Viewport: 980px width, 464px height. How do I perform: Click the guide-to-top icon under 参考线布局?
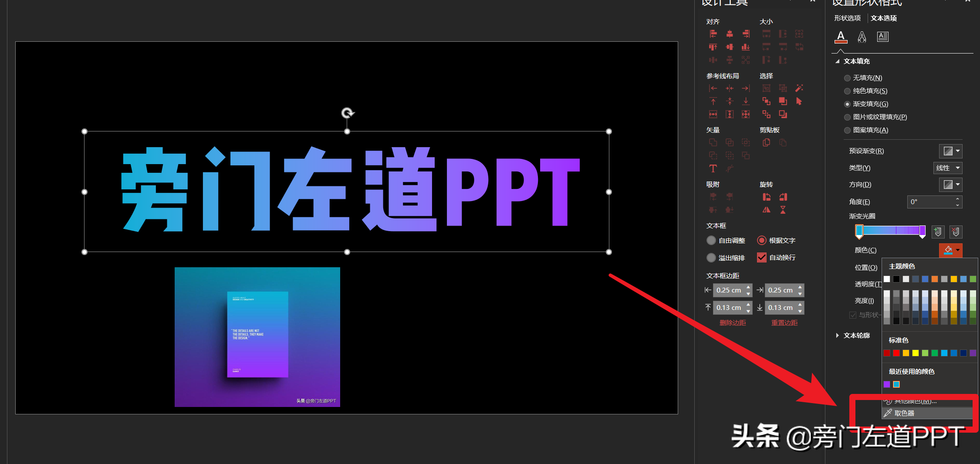tap(713, 101)
